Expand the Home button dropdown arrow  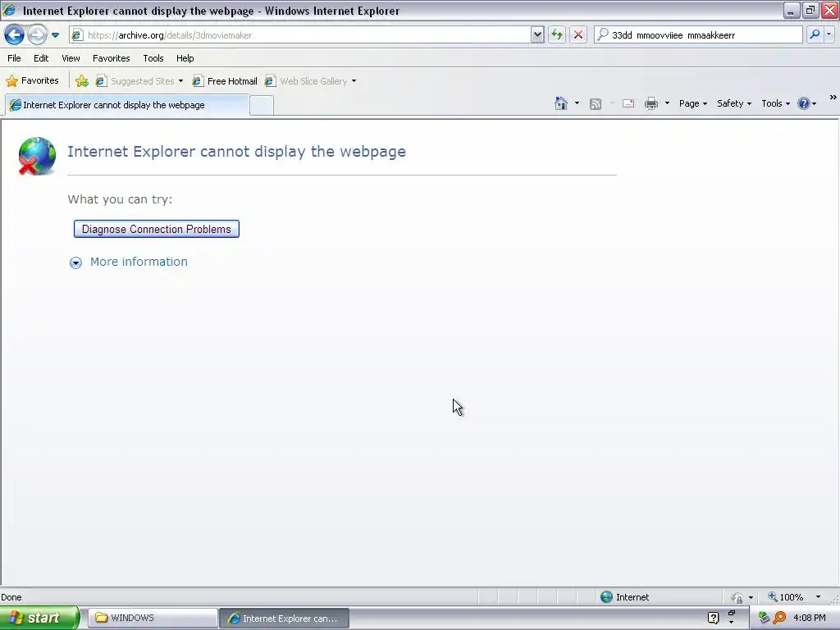577,103
